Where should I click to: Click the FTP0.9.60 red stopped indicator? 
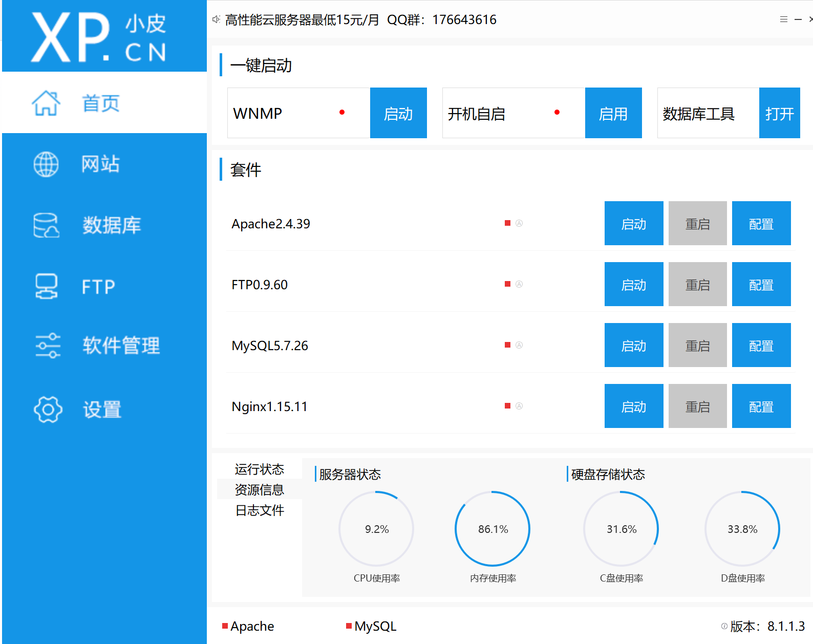pos(507,284)
